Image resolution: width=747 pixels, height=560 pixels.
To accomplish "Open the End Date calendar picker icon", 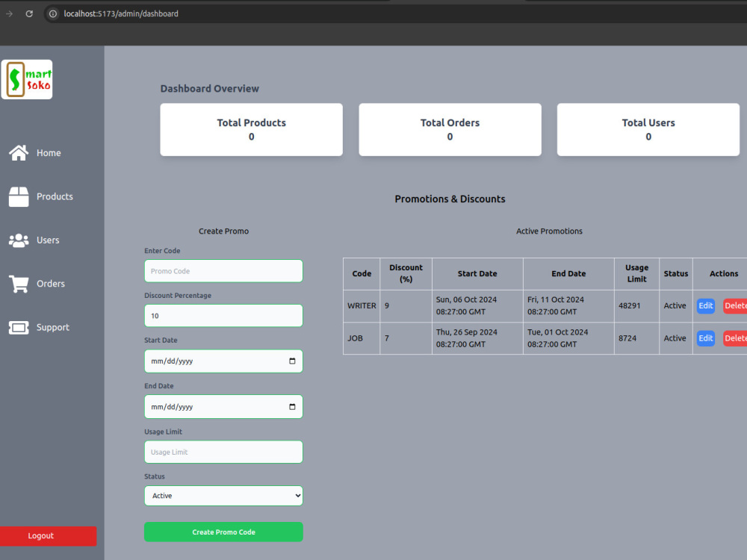I will coord(292,407).
